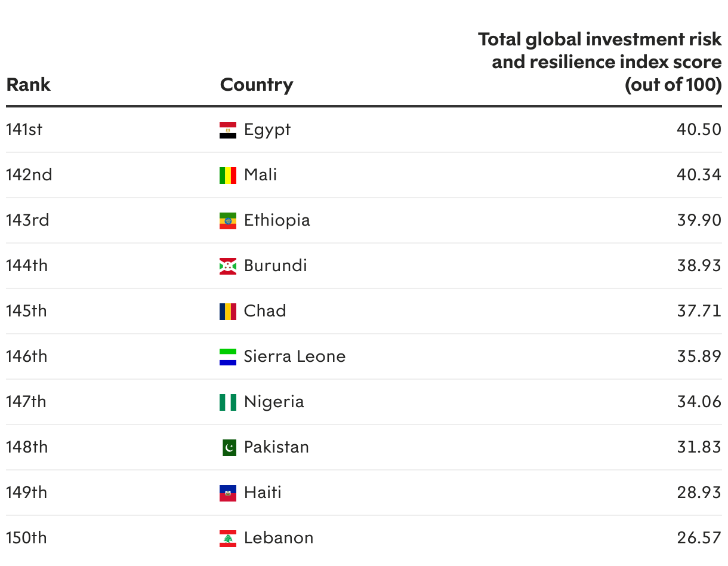
Task: Select Nigeria's score of 34.06
Action: pyautogui.click(x=699, y=402)
